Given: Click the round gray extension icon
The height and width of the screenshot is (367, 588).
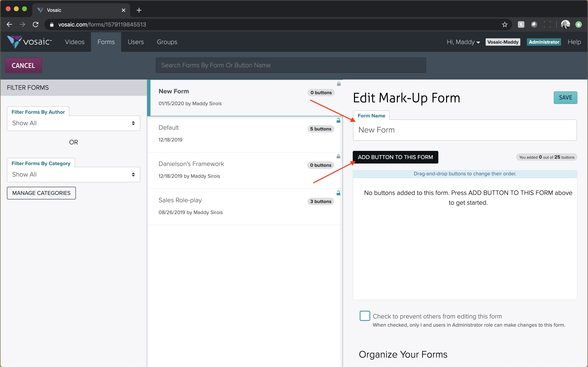Looking at the screenshot, I should tap(534, 24).
